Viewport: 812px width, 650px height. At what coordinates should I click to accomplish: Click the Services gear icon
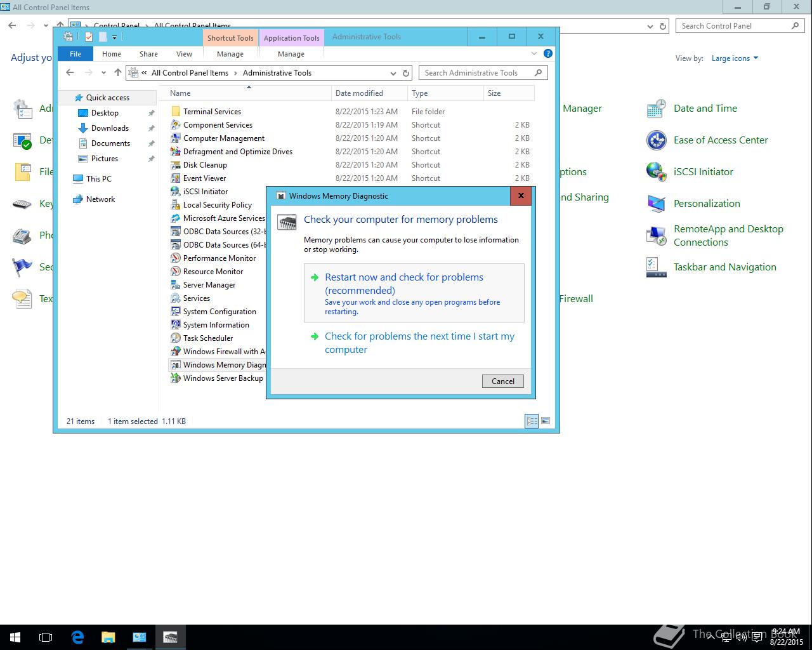point(176,298)
